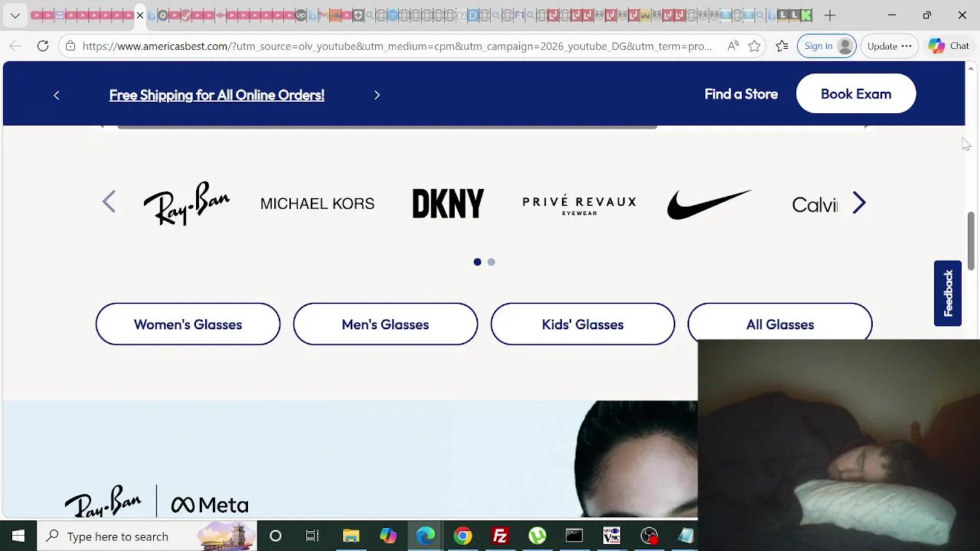
Task: Open VNC viewer from taskbar
Action: tap(612, 536)
